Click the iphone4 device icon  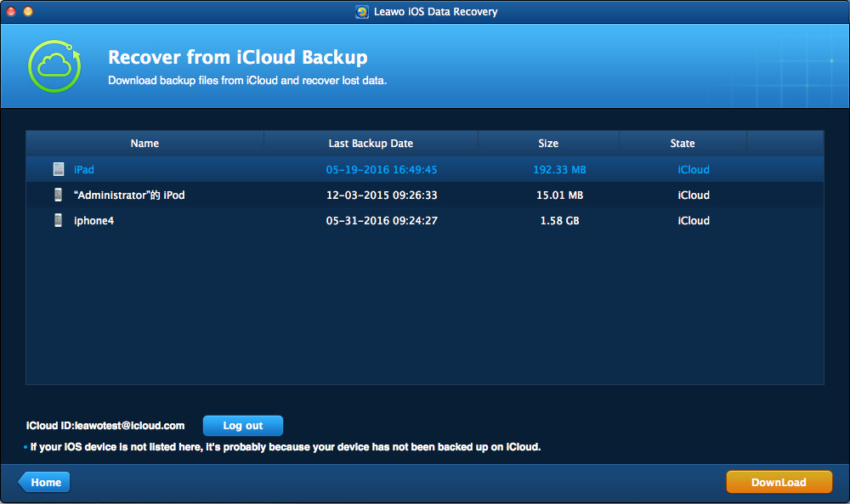coord(58,220)
